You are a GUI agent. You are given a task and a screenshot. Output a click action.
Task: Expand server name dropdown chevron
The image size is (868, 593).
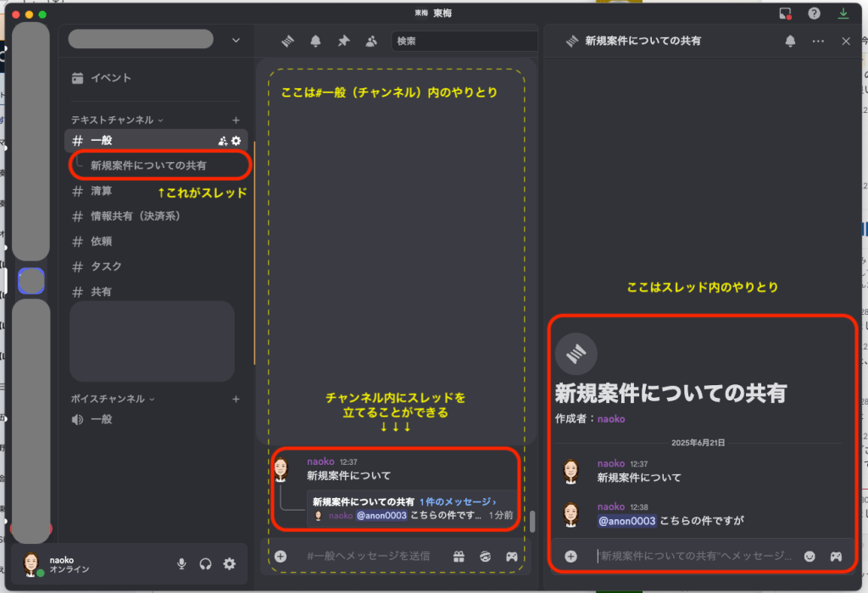click(x=236, y=40)
